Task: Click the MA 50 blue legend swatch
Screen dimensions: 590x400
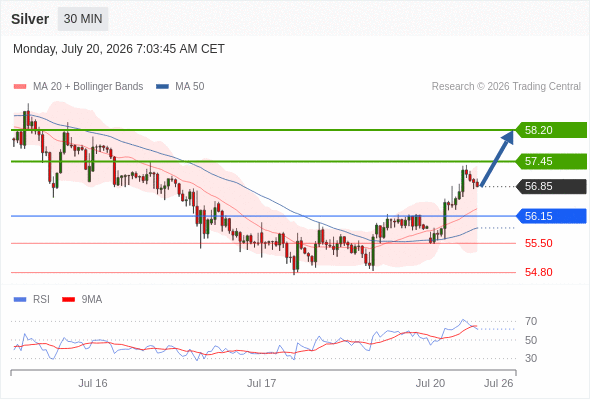Action: click(162, 87)
